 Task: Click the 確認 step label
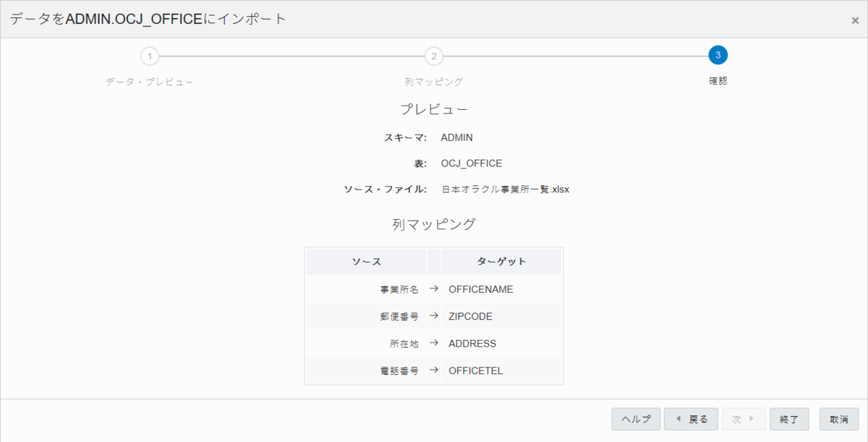click(x=718, y=81)
